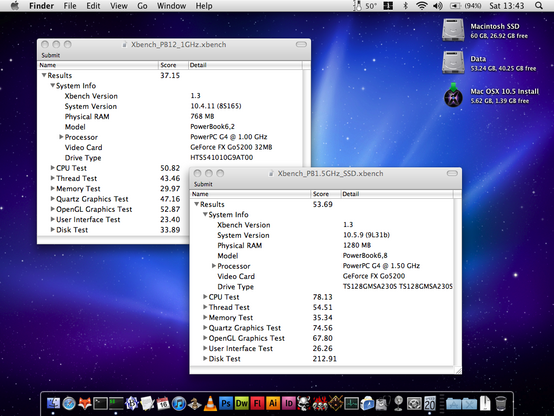The height and width of the screenshot is (416, 554).
Task: Open the Chess knight icon in dock
Action: [x=194, y=403]
